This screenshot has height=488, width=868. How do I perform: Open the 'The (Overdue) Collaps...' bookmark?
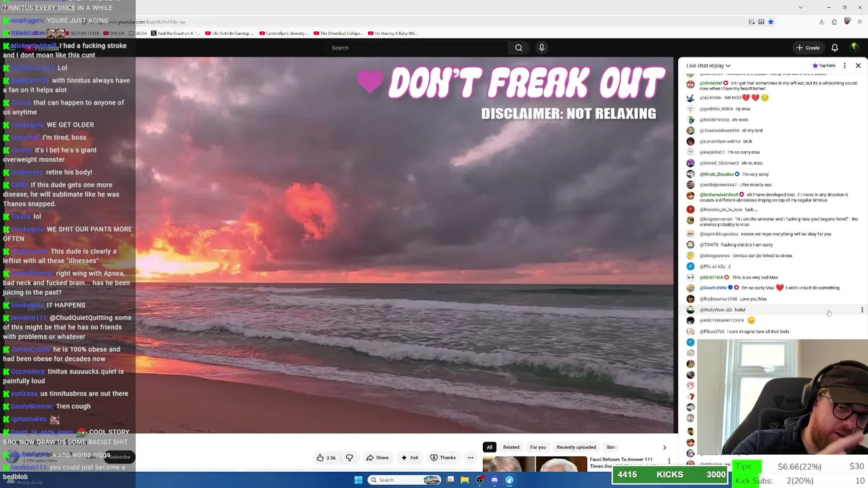coord(337,33)
